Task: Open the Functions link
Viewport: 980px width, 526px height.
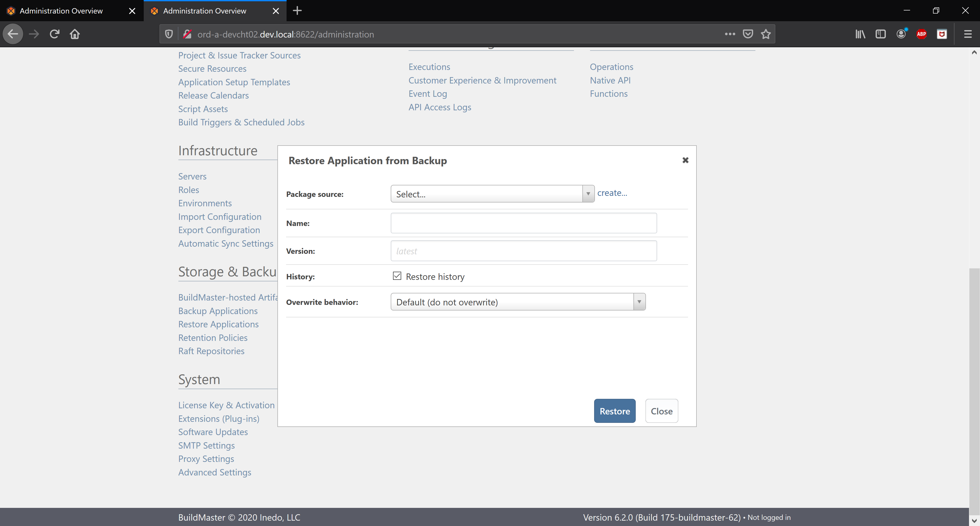Action: 609,94
